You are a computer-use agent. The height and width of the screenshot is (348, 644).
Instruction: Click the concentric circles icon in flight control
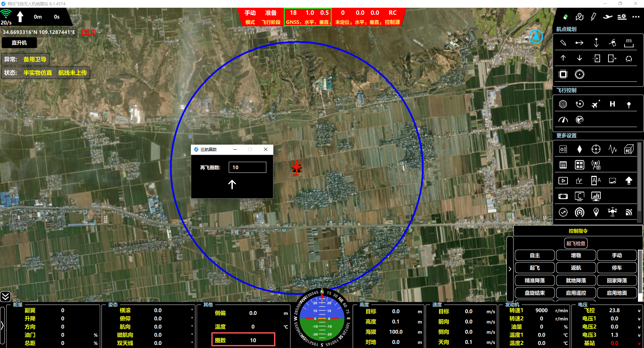tap(563, 104)
